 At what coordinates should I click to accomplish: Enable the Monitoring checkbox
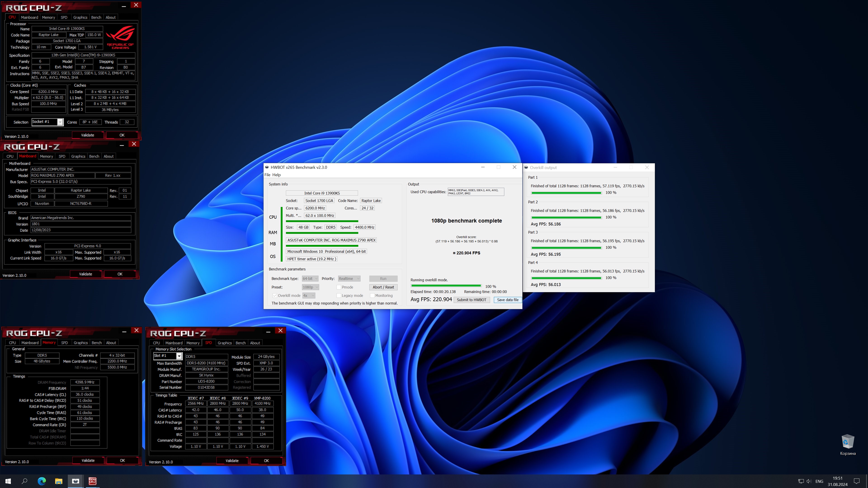click(372, 295)
